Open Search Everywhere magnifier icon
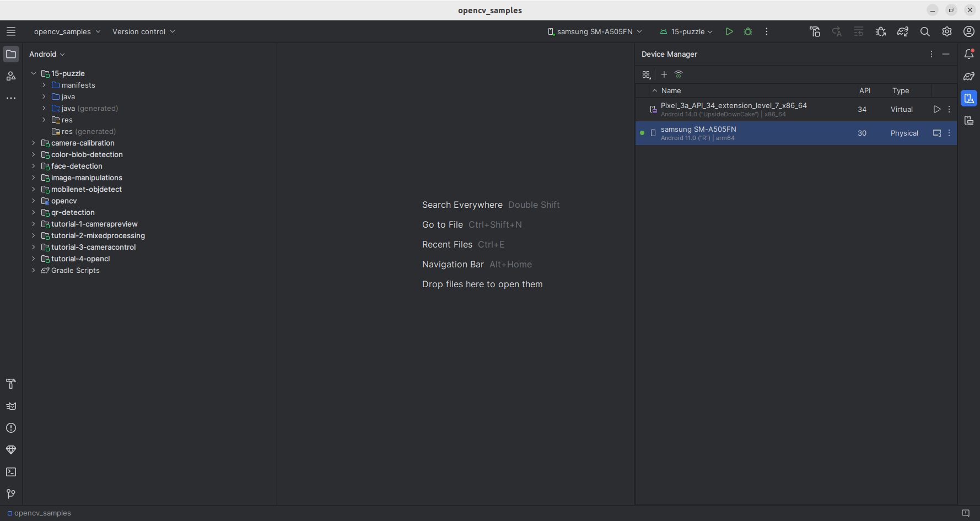Screen dimensions: 980x521 pyautogui.click(x=925, y=31)
